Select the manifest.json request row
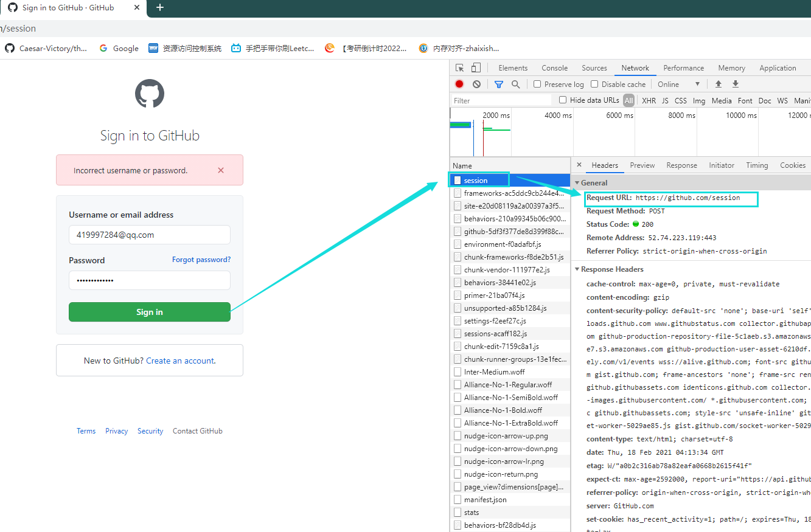The image size is (811, 532). [510, 500]
